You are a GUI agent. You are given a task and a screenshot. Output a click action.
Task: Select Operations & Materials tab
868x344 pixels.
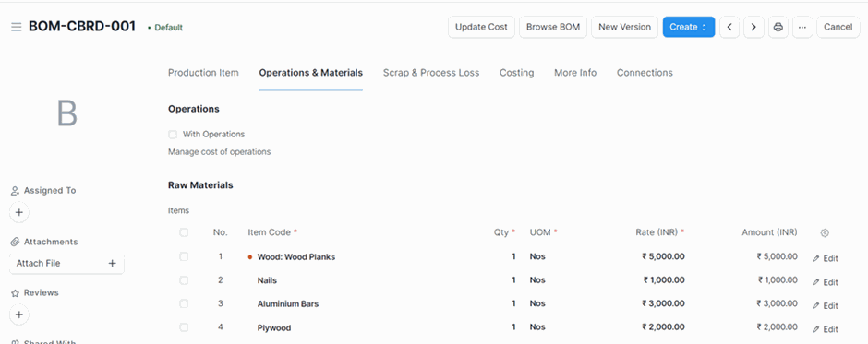click(x=310, y=73)
